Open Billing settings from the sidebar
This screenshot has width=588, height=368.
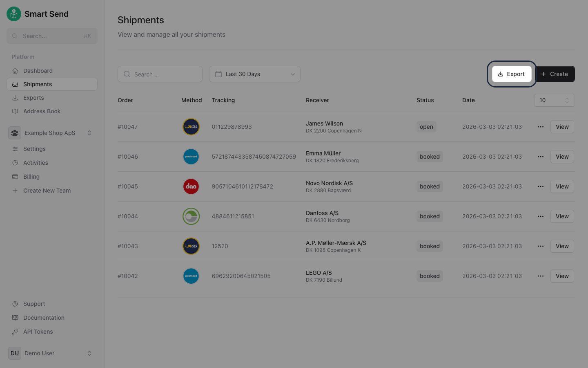tap(31, 176)
